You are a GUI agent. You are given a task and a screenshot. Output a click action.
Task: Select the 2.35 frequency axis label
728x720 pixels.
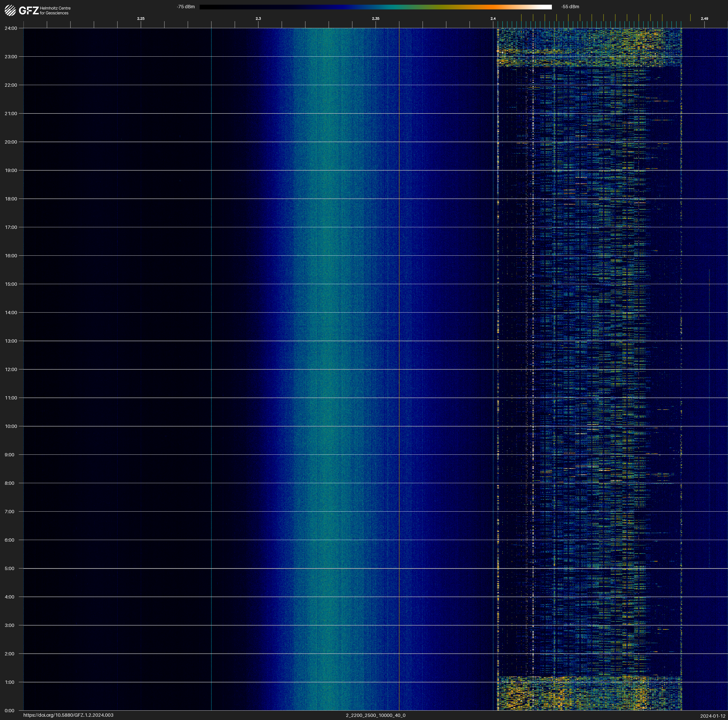click(375, 19)
